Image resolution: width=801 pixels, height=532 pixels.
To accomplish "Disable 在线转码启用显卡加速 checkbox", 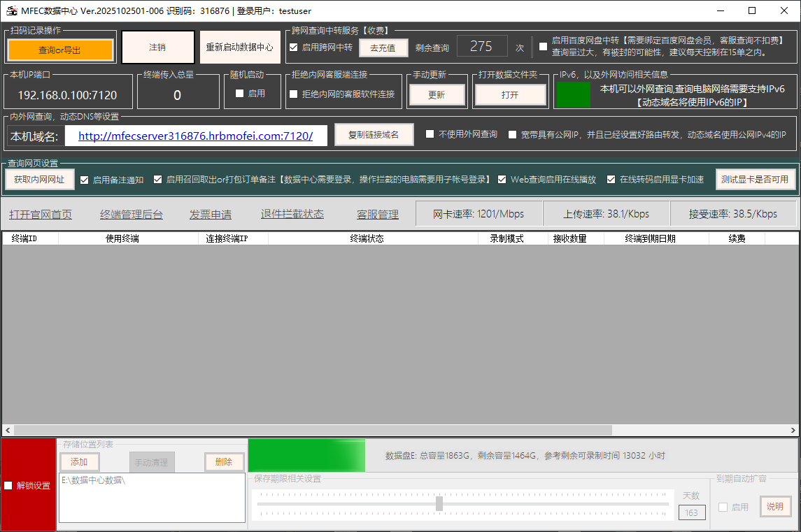I will [611, 180].
